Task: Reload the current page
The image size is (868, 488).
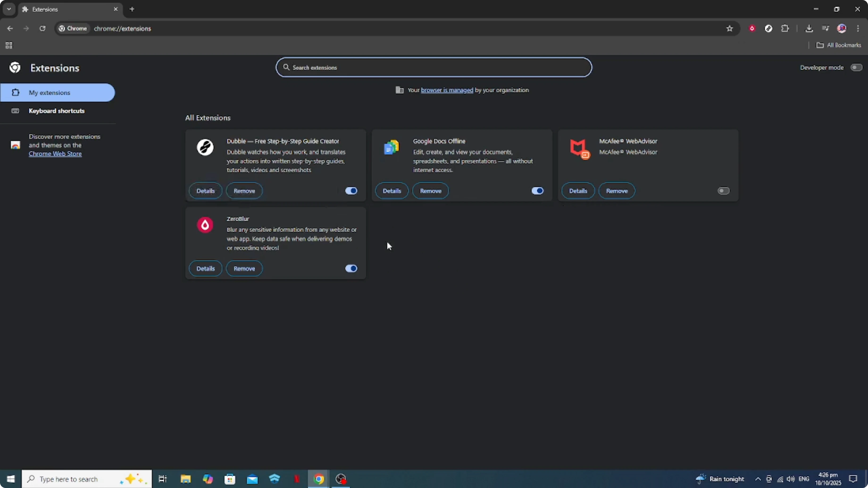Action: [x=42, y=29]
